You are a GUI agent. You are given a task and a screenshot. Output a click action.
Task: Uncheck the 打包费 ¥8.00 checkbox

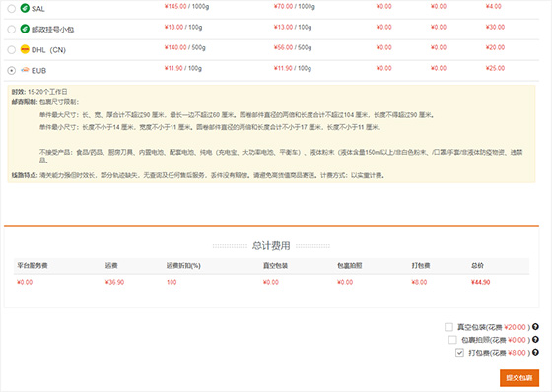pyautogui.click(x=459, y=353)
